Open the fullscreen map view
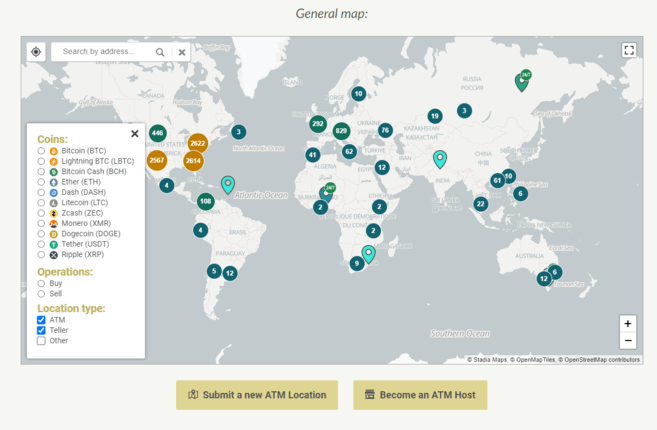Screen dimensions: 657x430 tap(629, 50)
